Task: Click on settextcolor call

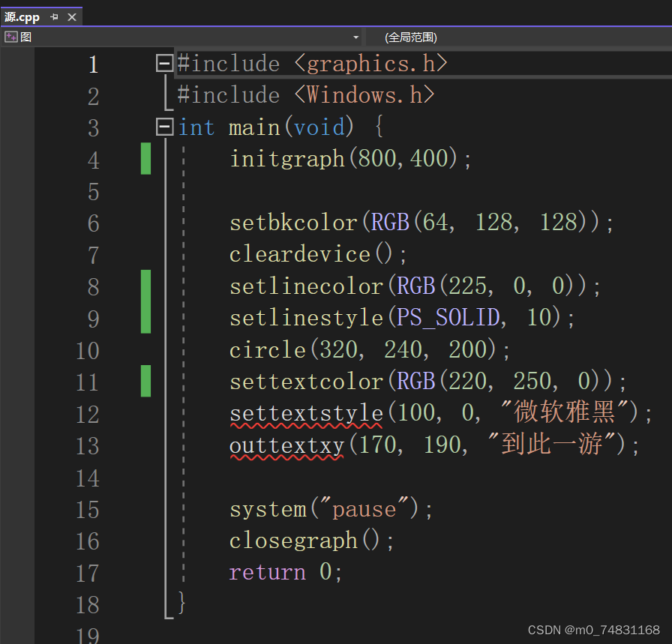Action: [x=306, y=382]
